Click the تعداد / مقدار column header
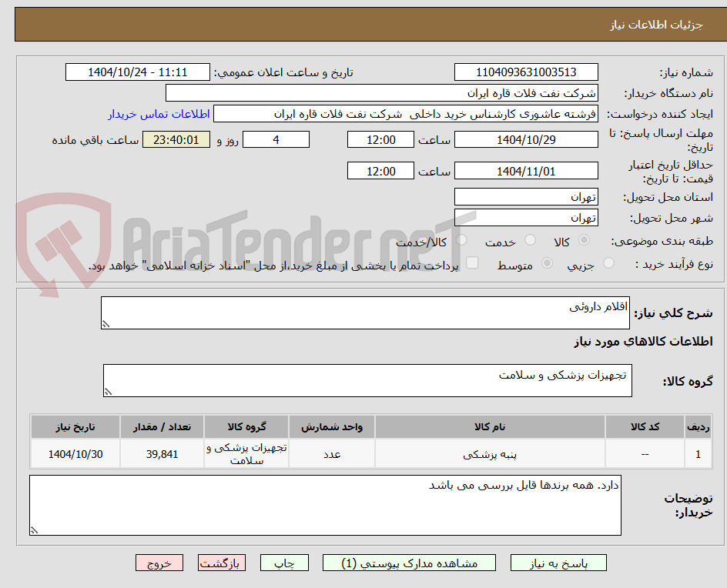The width and height of the screenshot is (727, 588). click(162, 426)
